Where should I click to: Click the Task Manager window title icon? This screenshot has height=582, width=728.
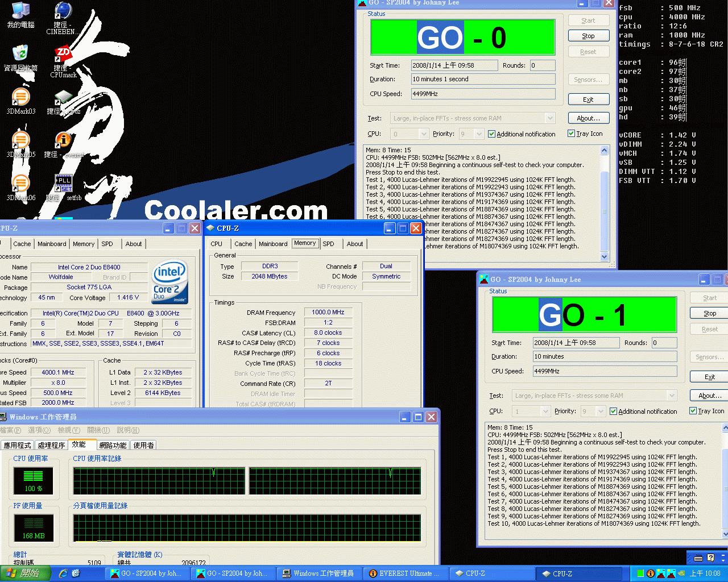(3, 417)
